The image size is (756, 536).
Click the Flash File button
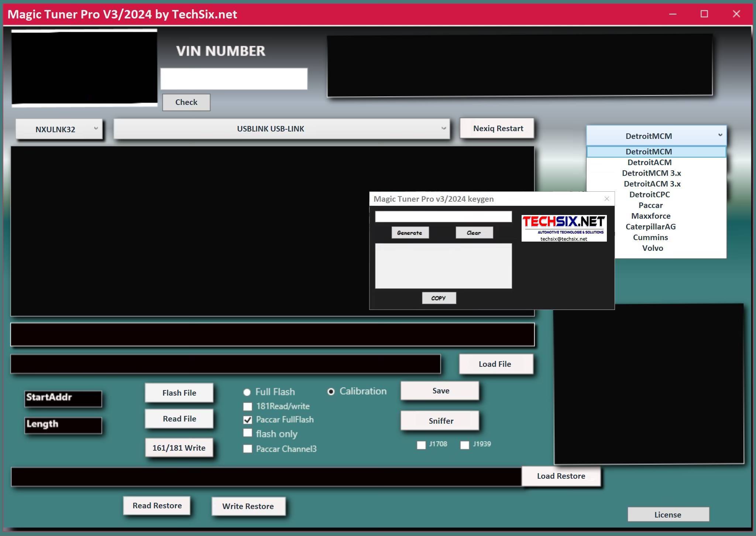pyautogui.click(x=179, y=393)
